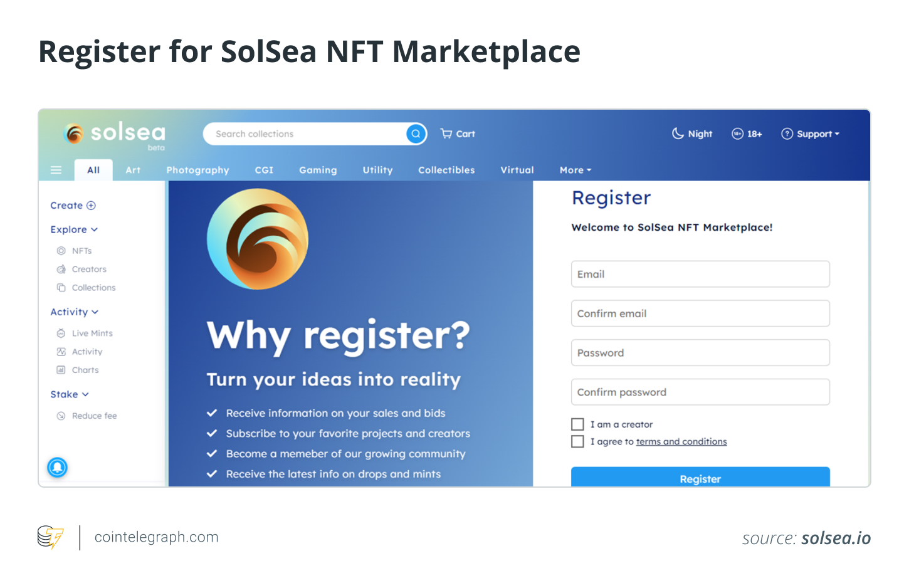Viewport: 909px width, 588px height.
Task: Open Live Mints in the sidebar
Action: coord(92,333)
